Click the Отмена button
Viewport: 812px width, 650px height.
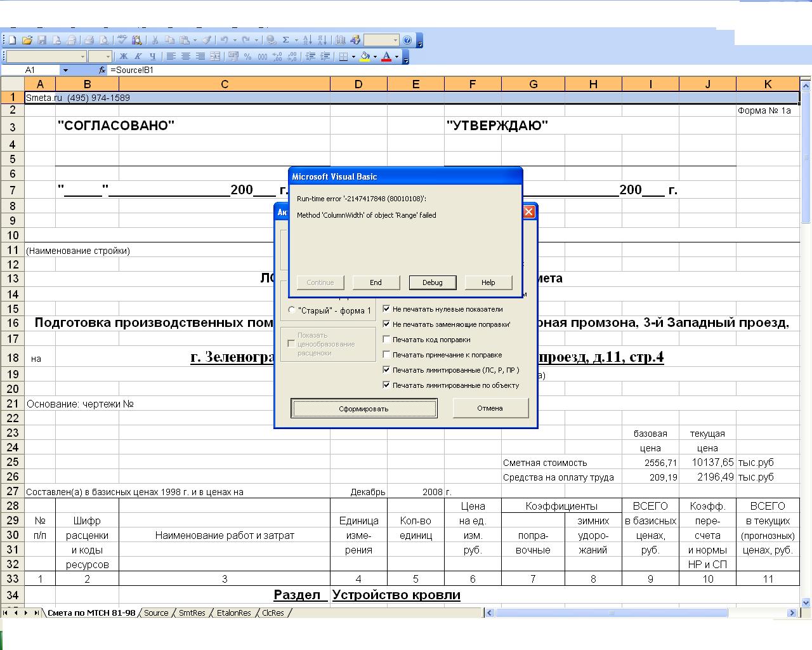pyautogui.click(x=490, y=408)
